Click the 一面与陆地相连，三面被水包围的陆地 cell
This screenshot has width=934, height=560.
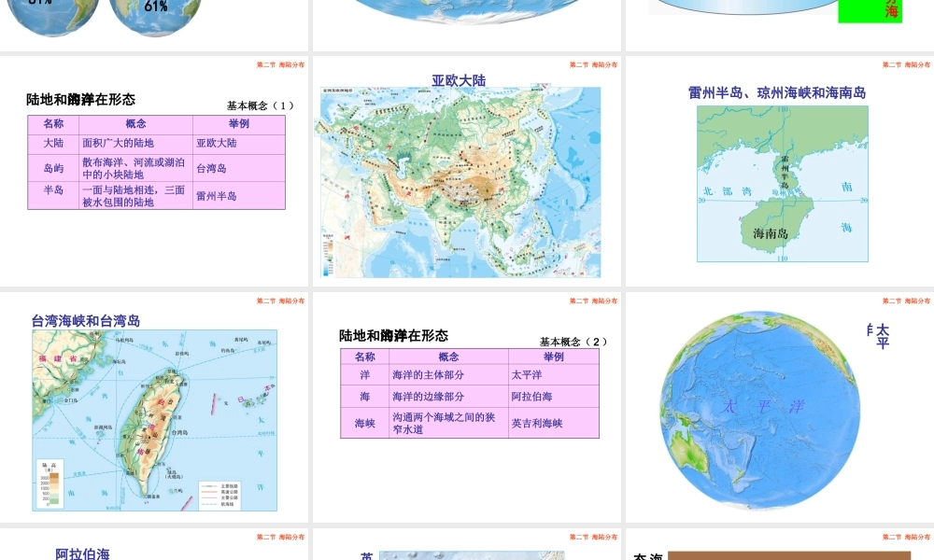[135, 196]
